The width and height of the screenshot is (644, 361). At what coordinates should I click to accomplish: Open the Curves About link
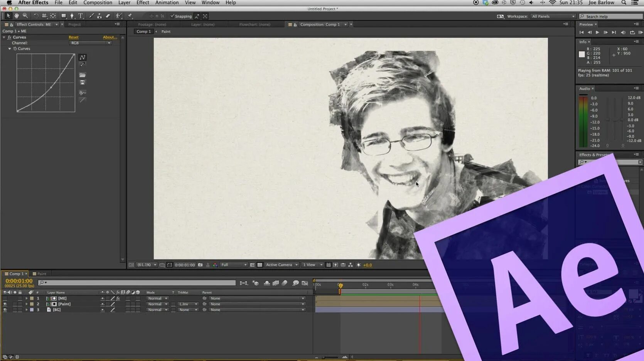click(x=110, y=37)
